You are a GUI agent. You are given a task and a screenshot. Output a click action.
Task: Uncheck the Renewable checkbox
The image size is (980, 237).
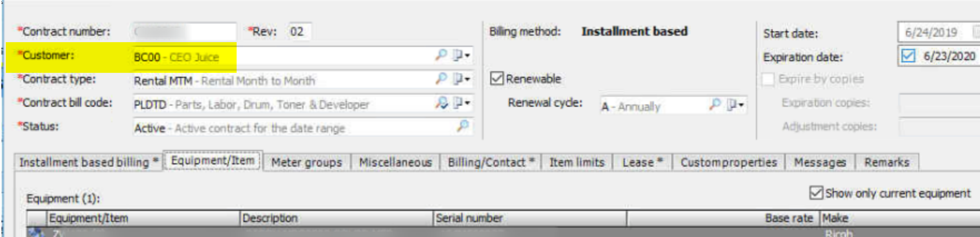coord(496,79)
